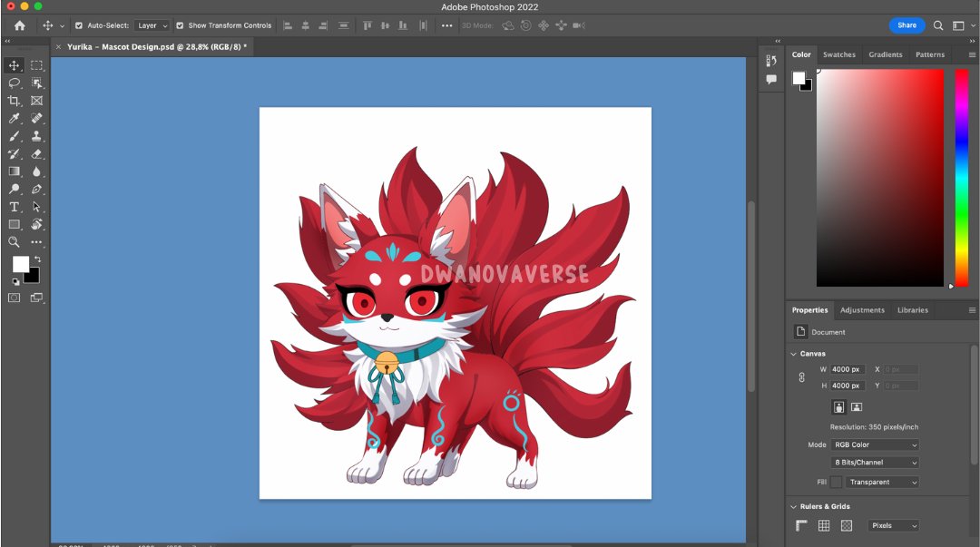Screen dimensions: 980x547
Task: Select the Object Selection tool
Action: (37, 83)
